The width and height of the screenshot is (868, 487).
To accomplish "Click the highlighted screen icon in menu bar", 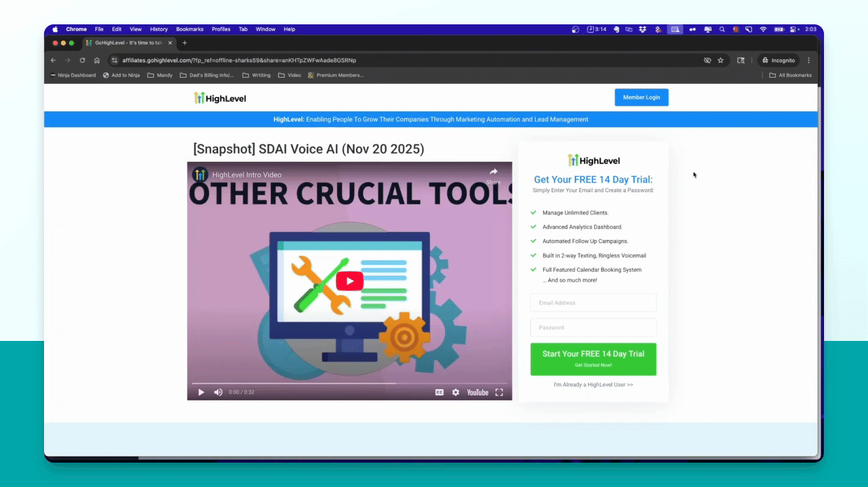I will click(x=674, y=29).
